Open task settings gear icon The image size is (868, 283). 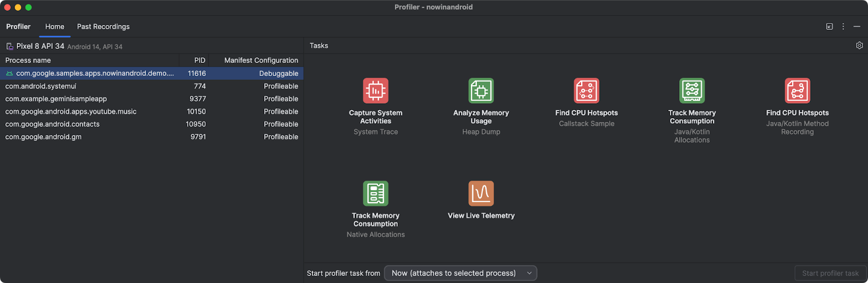[859, 46]
